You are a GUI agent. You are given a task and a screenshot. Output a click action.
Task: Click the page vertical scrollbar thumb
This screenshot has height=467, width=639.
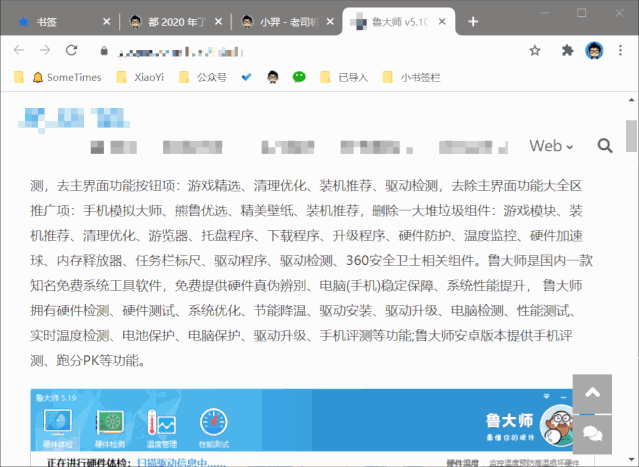click(631, 136)
